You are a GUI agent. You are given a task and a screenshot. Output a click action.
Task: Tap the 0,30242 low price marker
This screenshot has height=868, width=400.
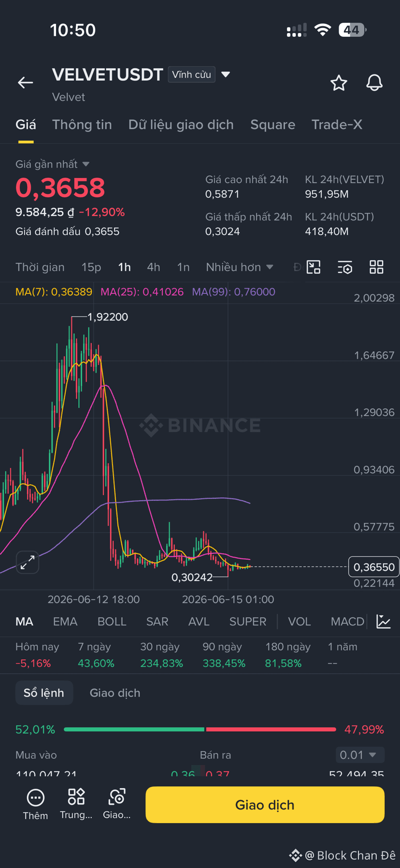pyautogui.click(x=192, y=577)
